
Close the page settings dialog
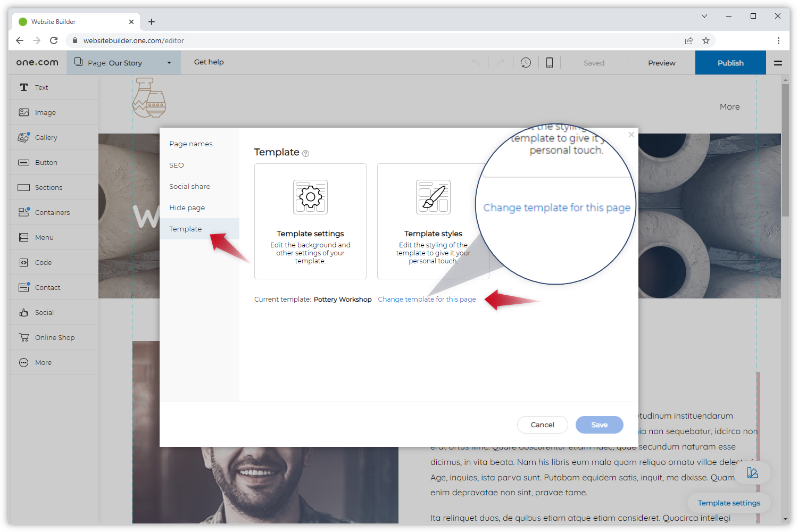[631, 135]
